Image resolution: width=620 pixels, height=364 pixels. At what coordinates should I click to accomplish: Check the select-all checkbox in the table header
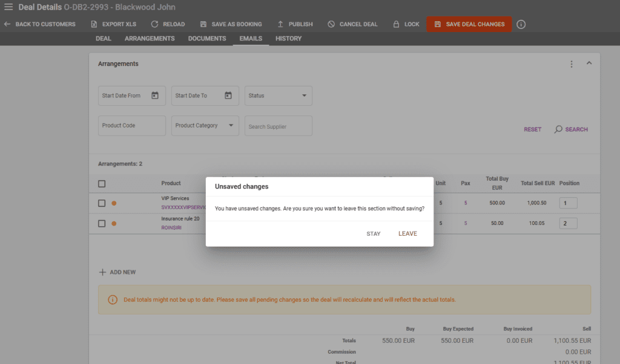coord(102,183)
